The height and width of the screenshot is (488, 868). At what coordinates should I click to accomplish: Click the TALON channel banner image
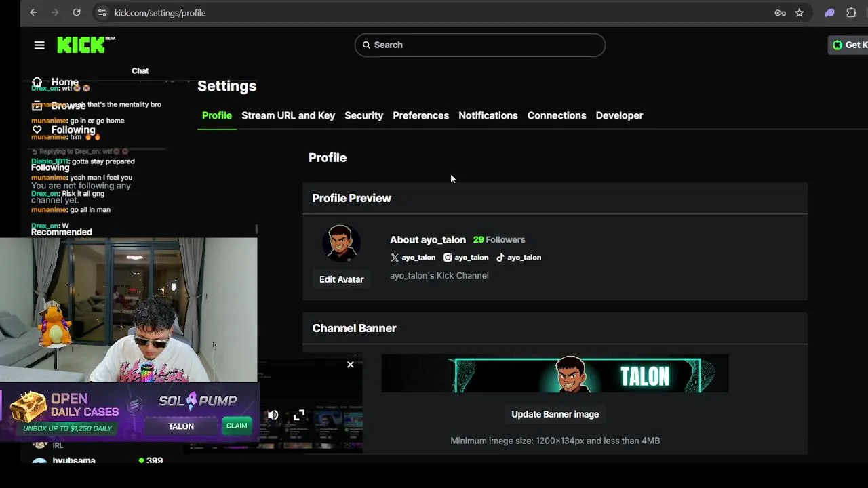click(x=555, y=373)
